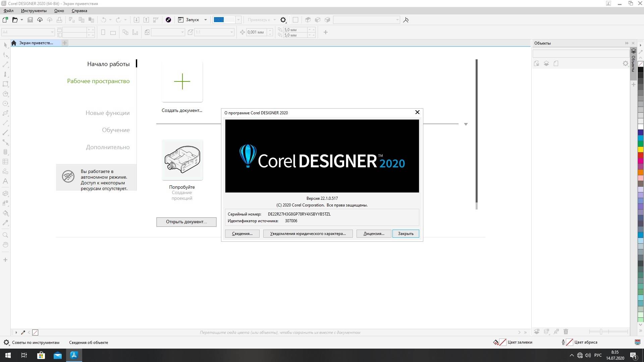Click the Закрыть button in About dialog

coord(406,234)
